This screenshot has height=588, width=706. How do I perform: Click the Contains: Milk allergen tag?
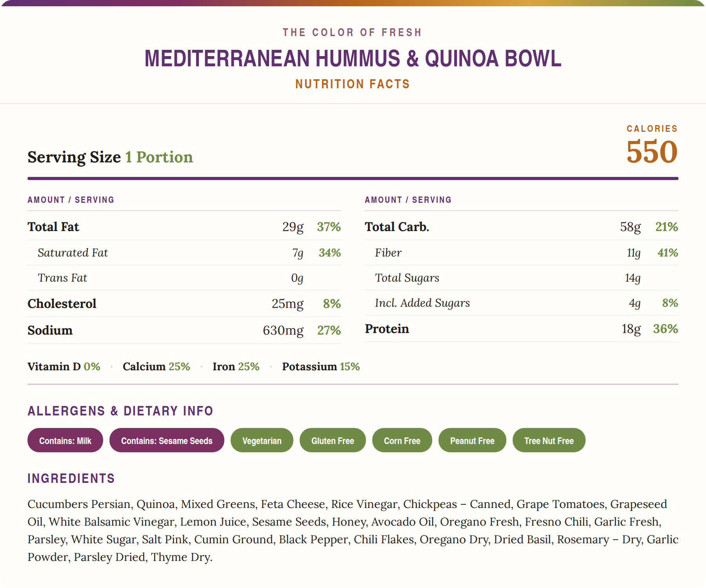pos(65,440)
